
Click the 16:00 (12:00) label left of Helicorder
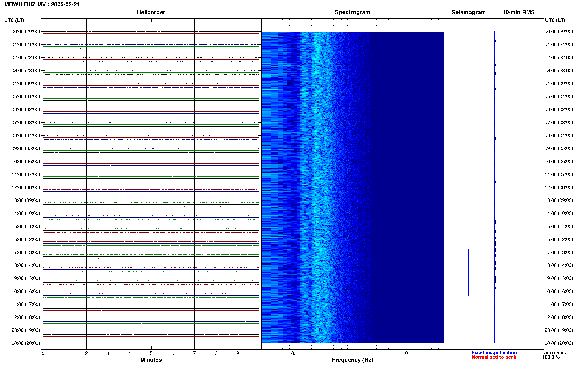[26, 239]
